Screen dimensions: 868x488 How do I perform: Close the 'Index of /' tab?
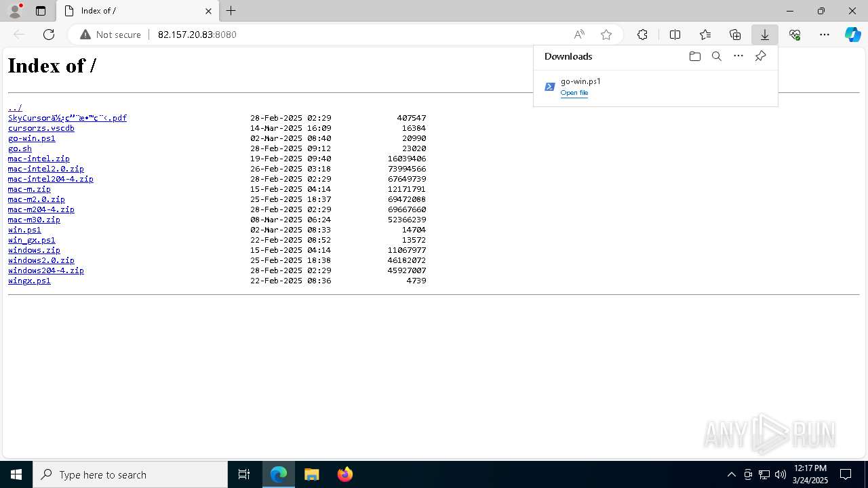208,11
